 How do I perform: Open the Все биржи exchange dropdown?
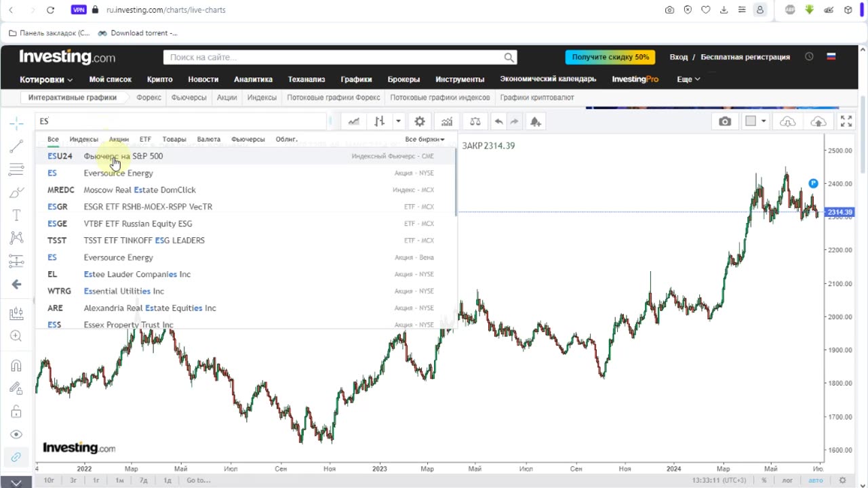[425, 139]
